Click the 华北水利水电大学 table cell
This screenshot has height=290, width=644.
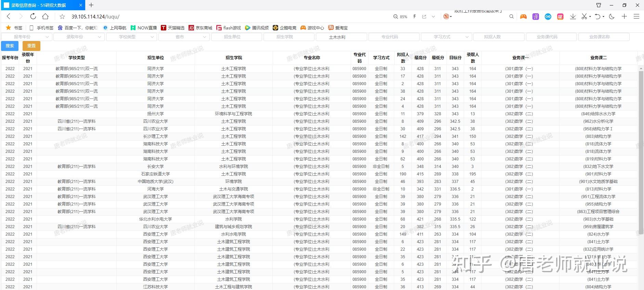tap(156, 219)
